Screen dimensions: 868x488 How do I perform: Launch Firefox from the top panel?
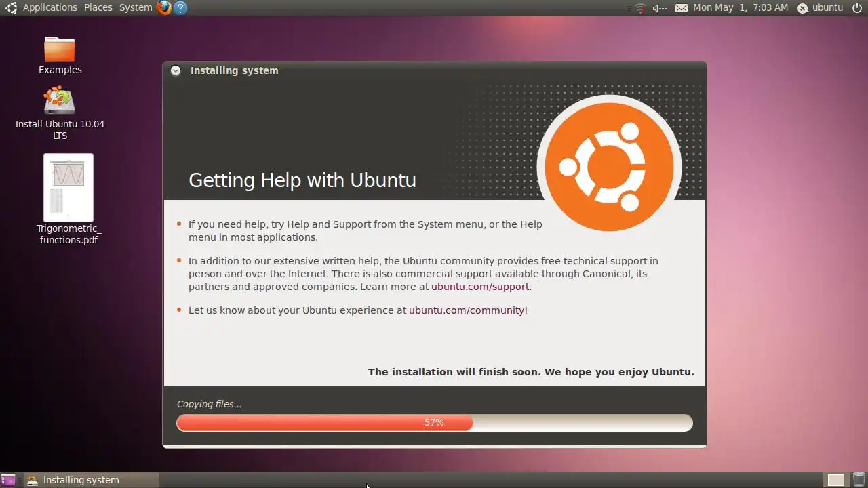coord(163,7)
